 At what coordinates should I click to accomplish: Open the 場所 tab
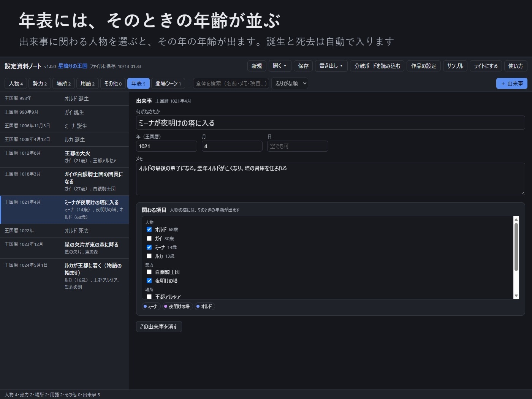pyautogui.click(x=63, y=83)
